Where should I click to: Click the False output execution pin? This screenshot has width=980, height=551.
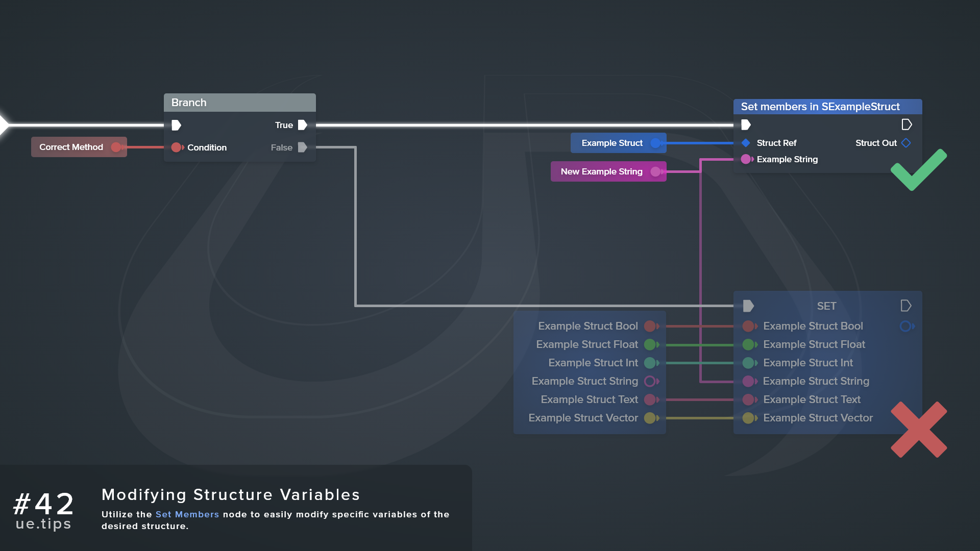302,147
